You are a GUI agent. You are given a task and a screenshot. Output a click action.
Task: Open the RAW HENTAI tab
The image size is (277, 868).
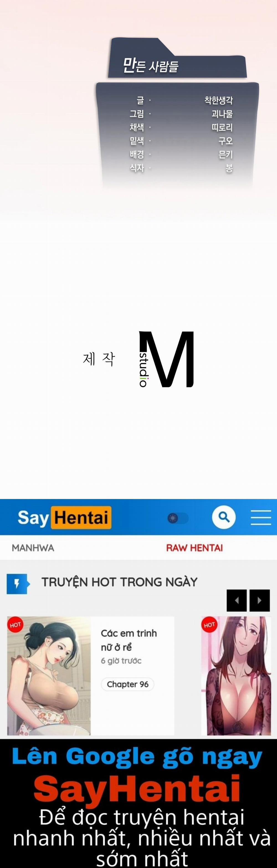point(194,548)
